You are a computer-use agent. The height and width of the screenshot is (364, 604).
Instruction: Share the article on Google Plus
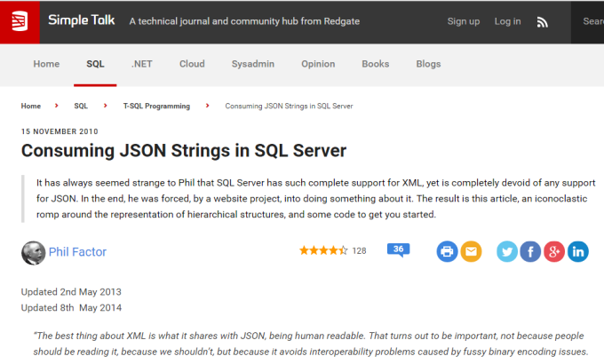coord(554,251)
